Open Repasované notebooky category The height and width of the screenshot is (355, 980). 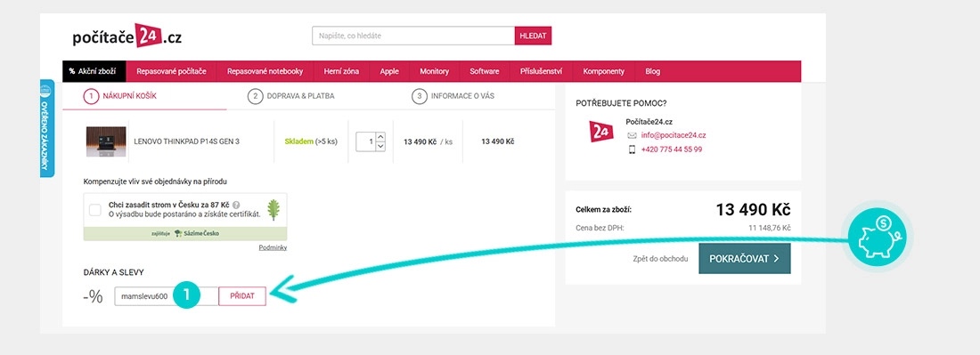point(265,71)
